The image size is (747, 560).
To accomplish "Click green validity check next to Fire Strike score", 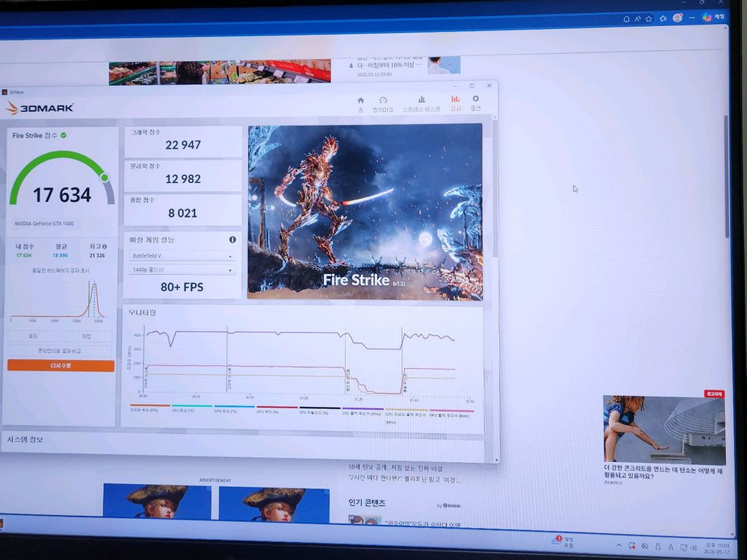I will tap(63, 135).
